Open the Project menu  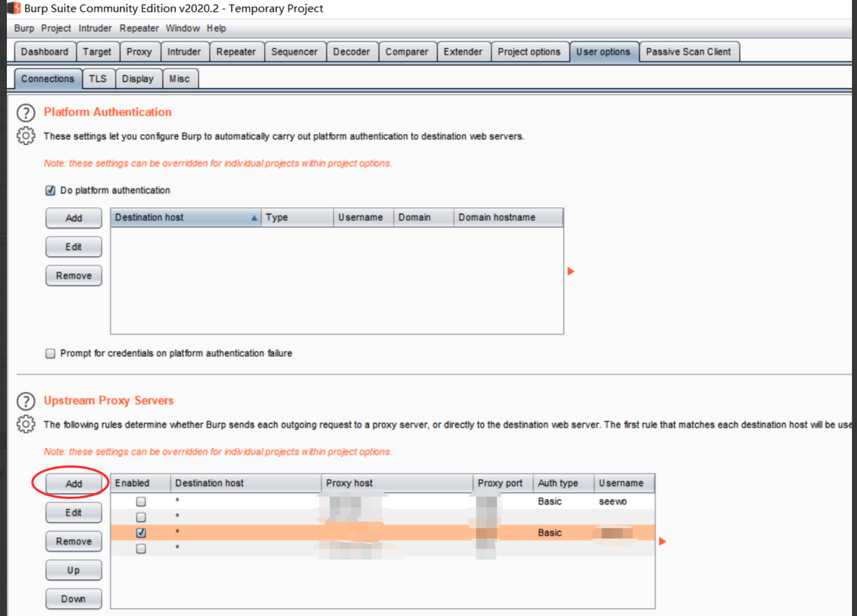(56, 28)
